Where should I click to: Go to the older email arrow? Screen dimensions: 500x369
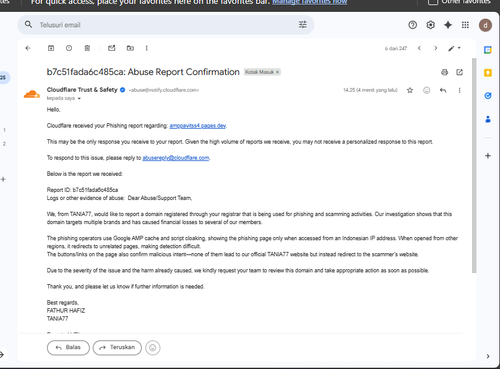click(x=436, y=48)
